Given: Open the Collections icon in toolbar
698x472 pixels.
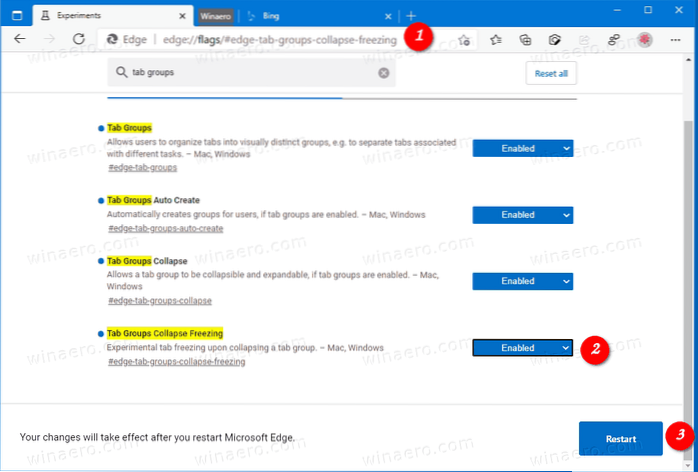Looking at the screenshot, I should pos(526,40).
